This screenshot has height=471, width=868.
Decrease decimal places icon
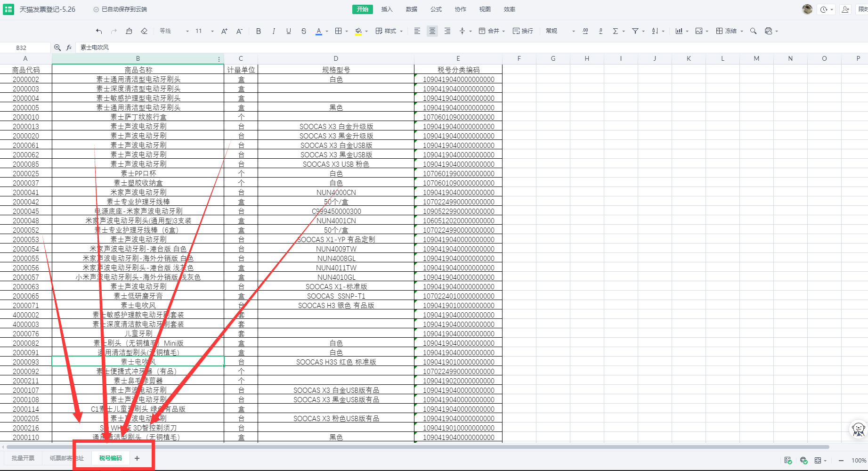600,31
